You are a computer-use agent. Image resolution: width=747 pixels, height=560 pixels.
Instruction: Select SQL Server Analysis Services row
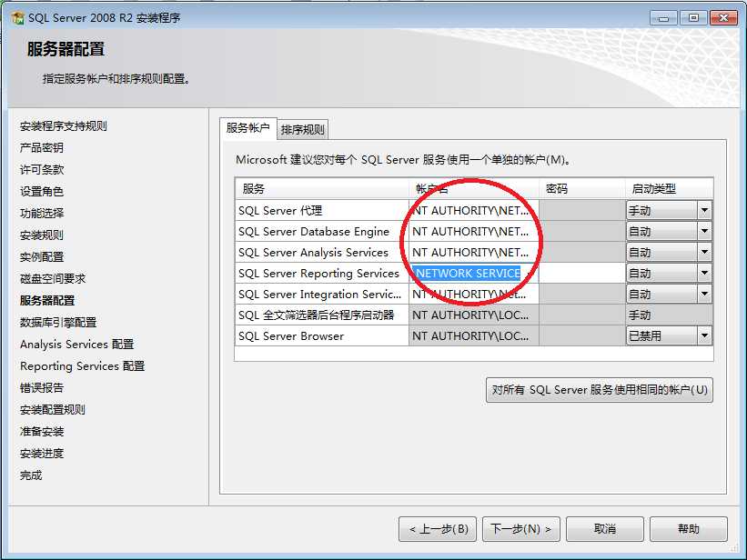coord(321,252)
